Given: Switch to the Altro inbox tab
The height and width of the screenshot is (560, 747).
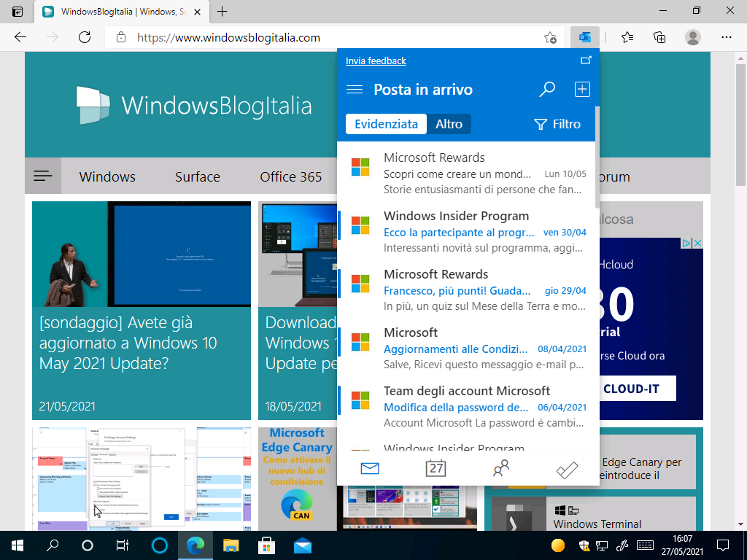Looking at the screenshot, I should (x=449, y=124).
